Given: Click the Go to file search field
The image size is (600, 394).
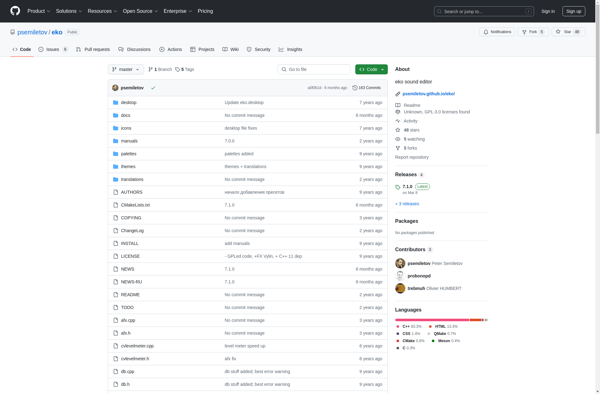Looking at the screenshot, I should (x=314, y=70).
